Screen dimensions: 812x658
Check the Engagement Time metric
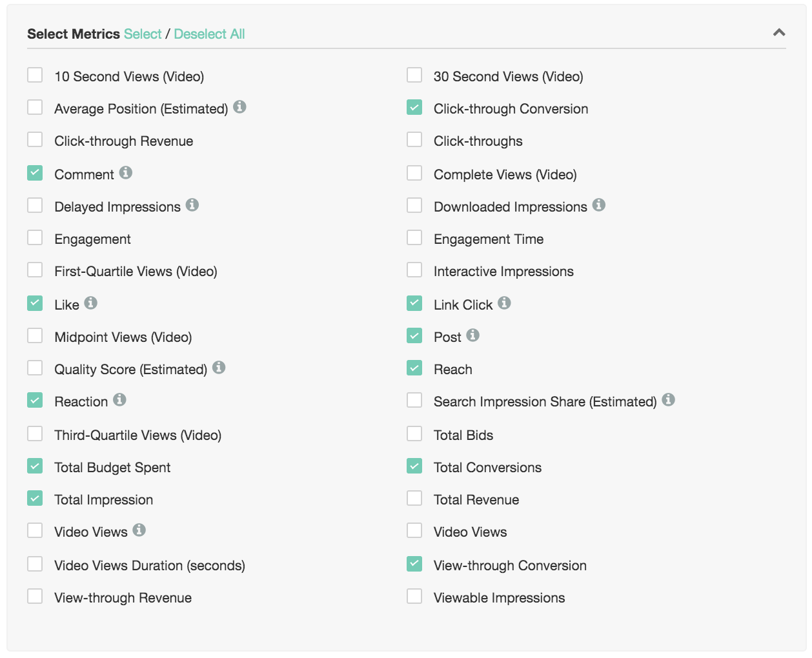pos(414,238)
